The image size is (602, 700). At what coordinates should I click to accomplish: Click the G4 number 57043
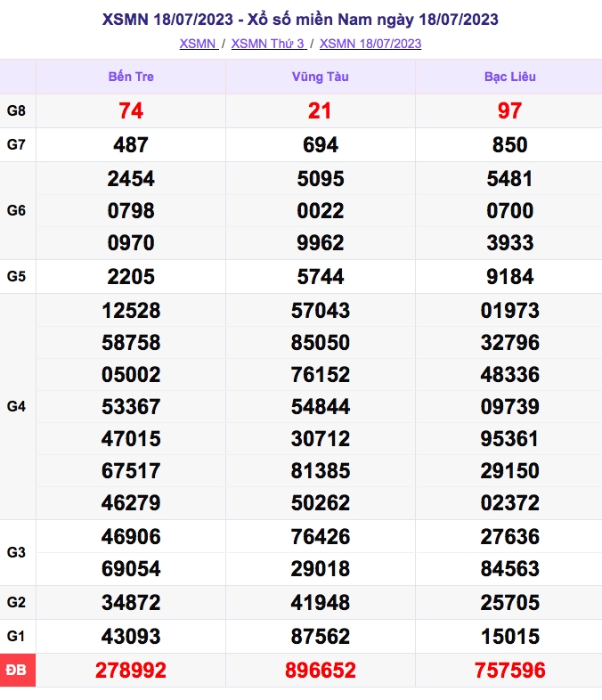click(x=321, y=311)
